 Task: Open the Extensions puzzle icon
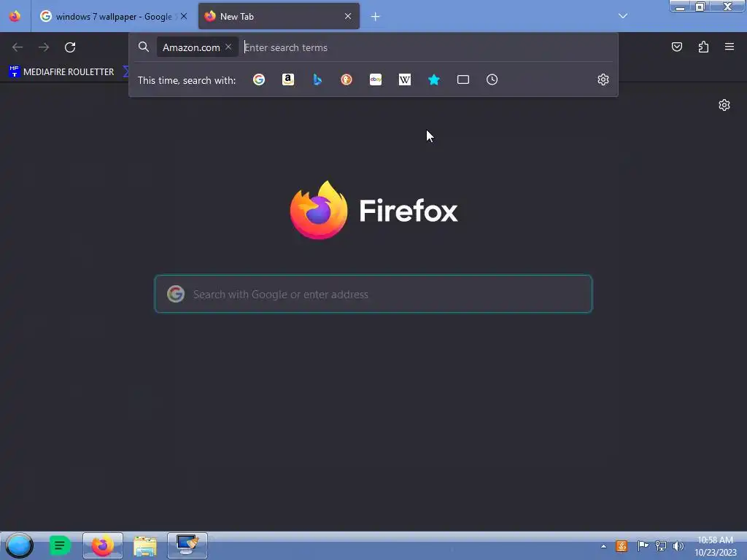click(x=703, y=47)
